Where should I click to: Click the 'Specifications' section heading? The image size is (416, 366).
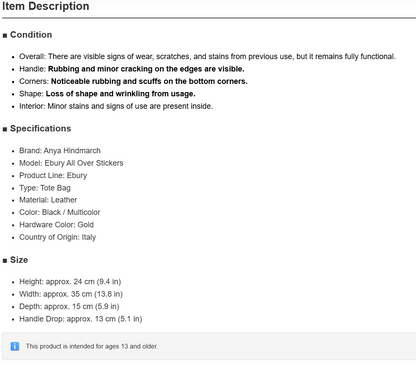(40, 129)
